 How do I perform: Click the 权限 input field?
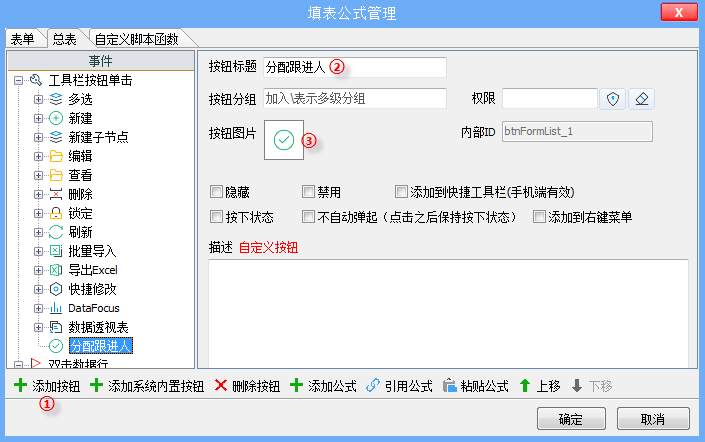click(549, 98)
